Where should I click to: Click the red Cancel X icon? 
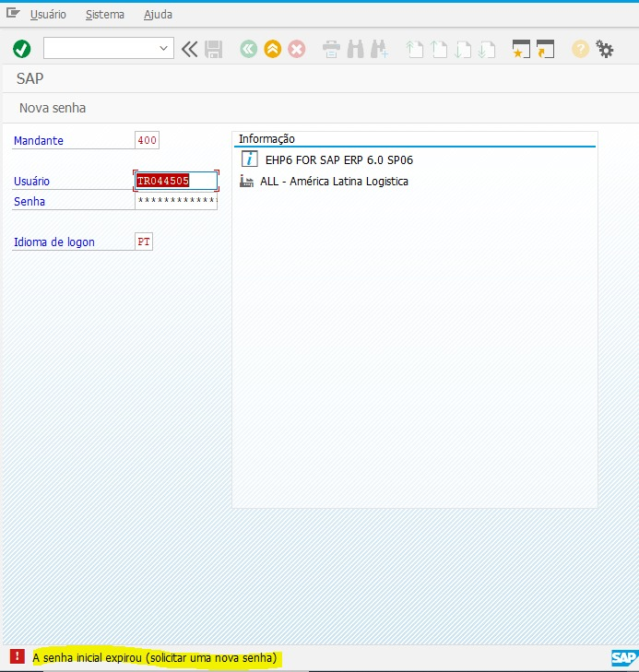[x=297, y=49]
